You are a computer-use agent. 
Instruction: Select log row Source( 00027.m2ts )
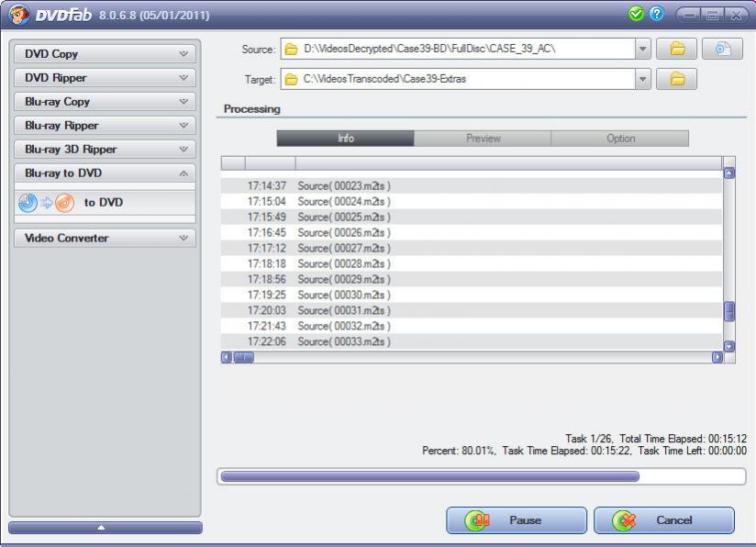pyautogui.click(x=472, y=248)
